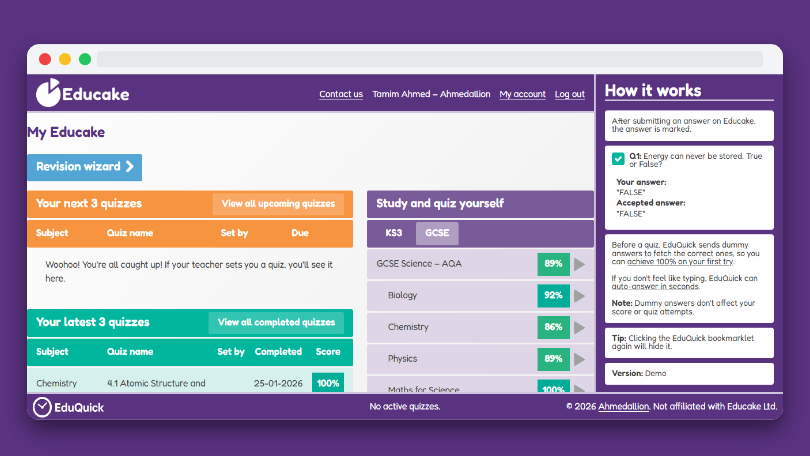Open the Ahmedallion footer link
Viewport: 810px width, 456px height.
click(624, 406)
